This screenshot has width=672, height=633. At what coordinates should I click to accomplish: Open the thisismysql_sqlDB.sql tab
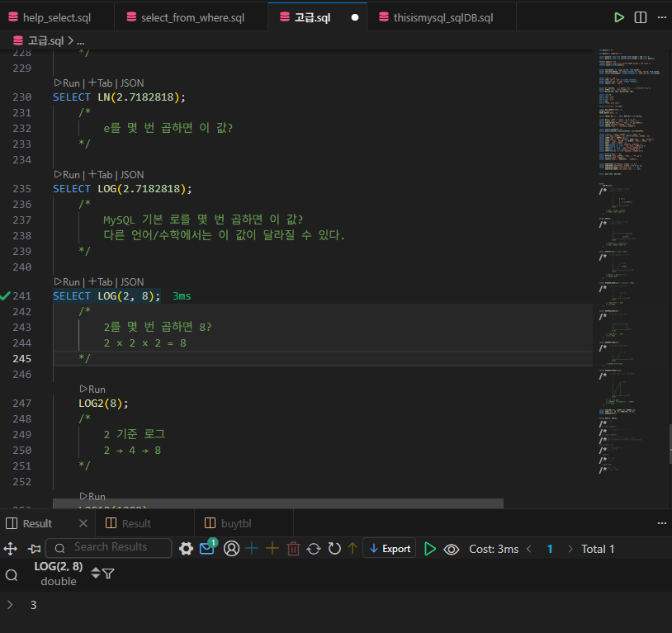coord(443,17)
